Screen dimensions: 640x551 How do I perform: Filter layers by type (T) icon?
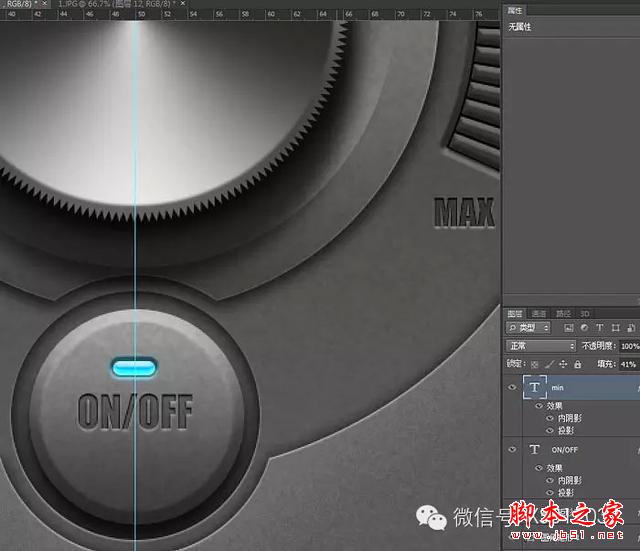click(600, 328)
